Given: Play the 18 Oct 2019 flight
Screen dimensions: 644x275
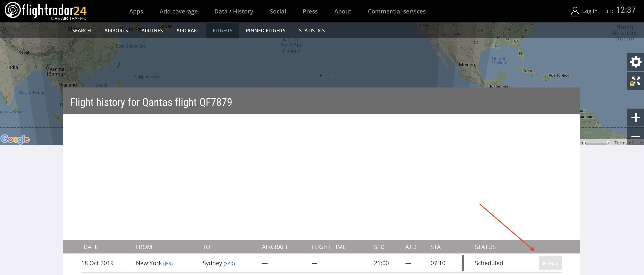Looking at the screenshot, I should click(550, 263).
